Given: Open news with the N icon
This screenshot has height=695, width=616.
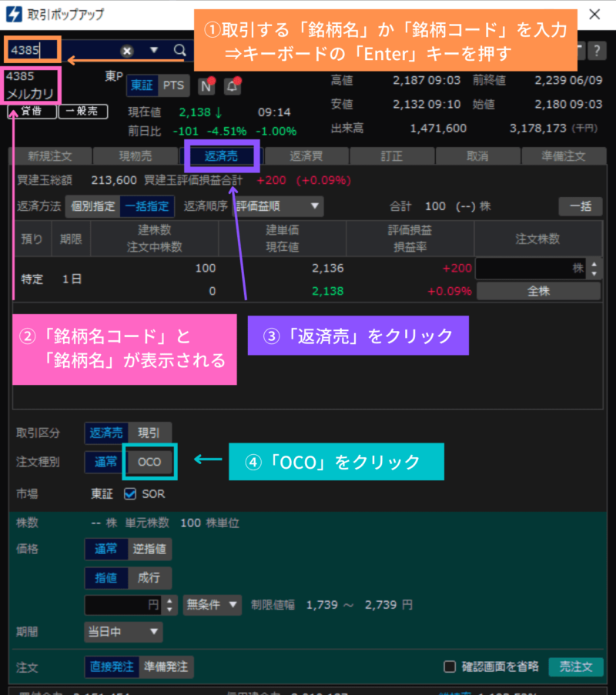Looking at the screenshot, I should (x=205, y=86).
